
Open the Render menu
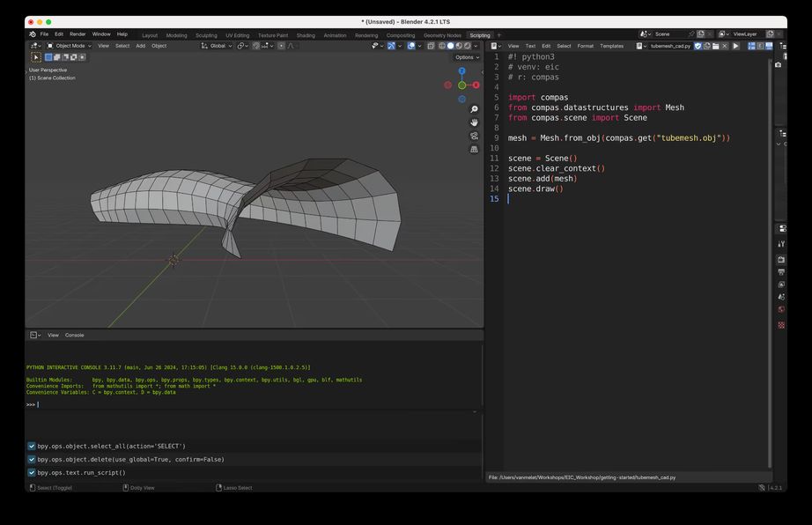(x=78, y=34)
